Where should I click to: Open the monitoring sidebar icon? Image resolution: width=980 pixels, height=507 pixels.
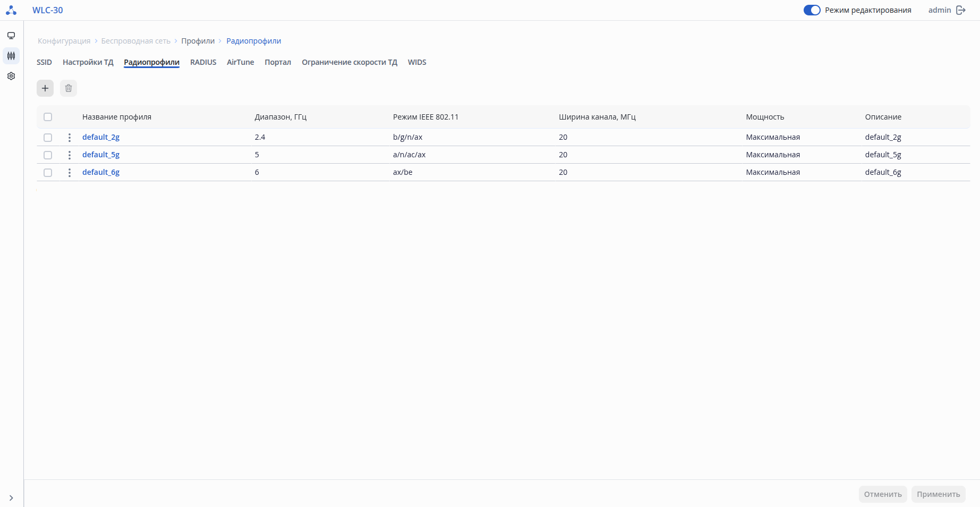click(x=11, y=36)
